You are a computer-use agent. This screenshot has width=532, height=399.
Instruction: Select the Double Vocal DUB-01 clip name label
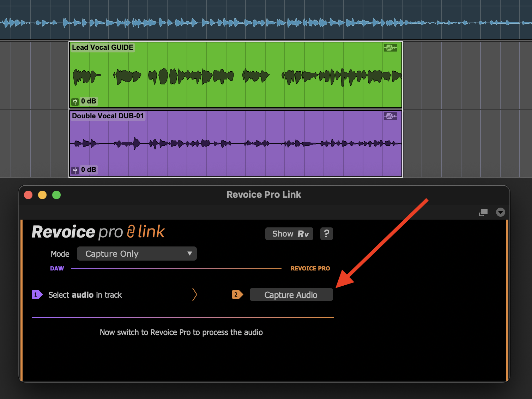108,116
